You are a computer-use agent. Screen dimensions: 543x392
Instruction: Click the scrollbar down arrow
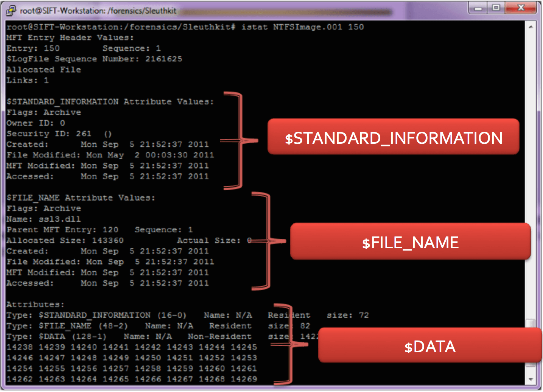[531, 379]
